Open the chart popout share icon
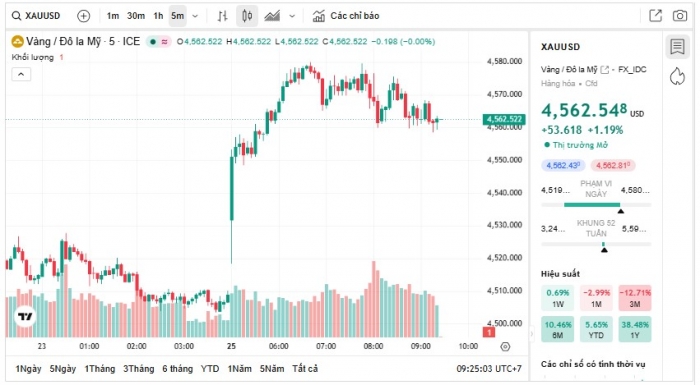The width and height of the screenshot is (700, 385). click(x=655, y=16)
